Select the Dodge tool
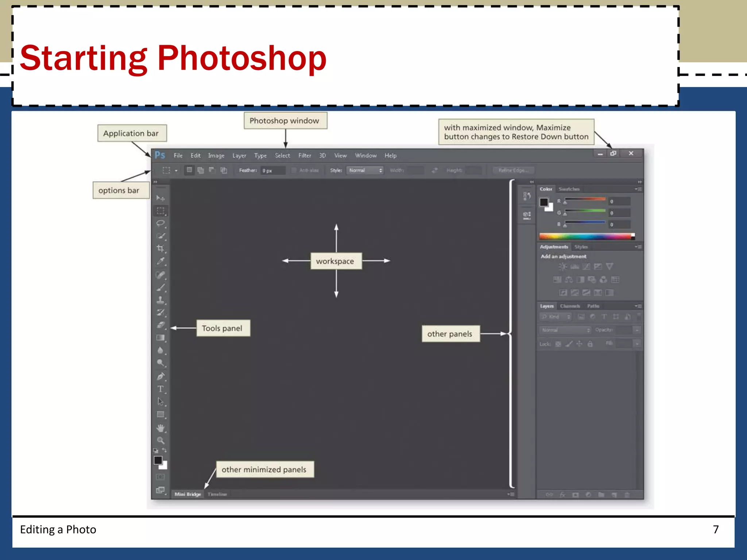This screenshot has height=560, width=747. point(160,363)
